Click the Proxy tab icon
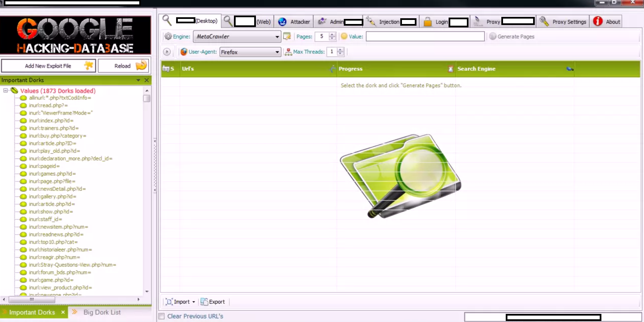644x322 pixels. 477,21
